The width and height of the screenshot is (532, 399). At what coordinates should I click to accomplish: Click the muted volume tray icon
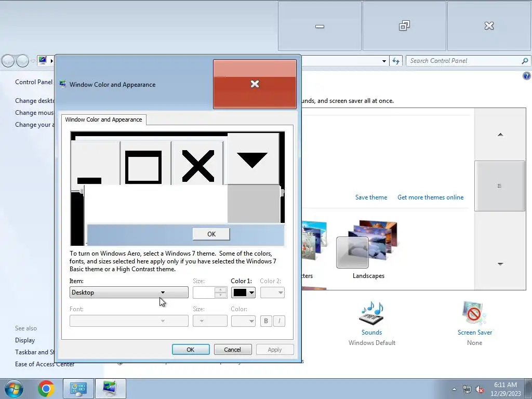[x=480, y=390]
